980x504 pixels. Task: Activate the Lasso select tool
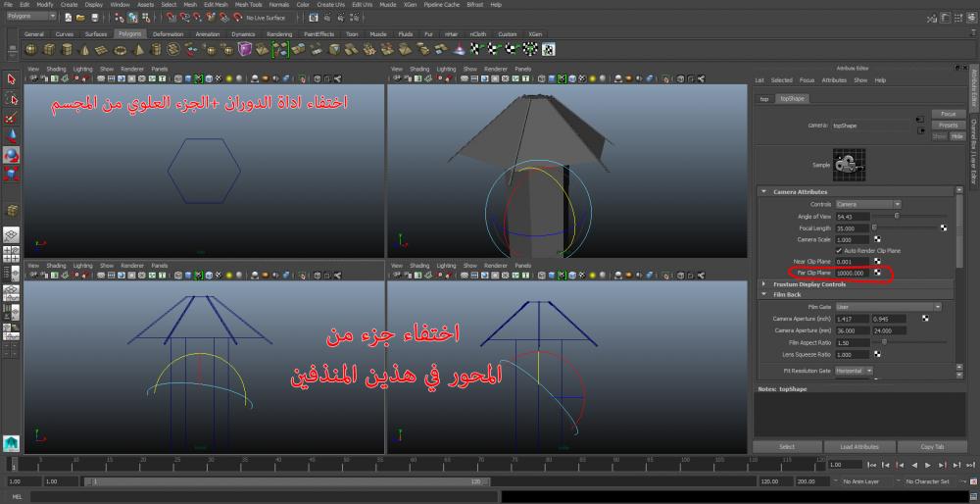11,98
